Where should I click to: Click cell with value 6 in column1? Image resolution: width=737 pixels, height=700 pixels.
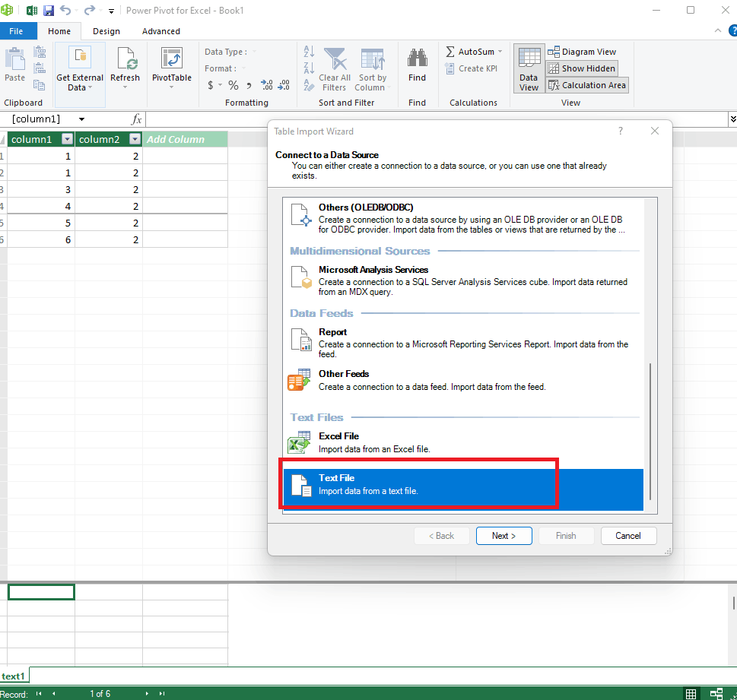point(41,239)
